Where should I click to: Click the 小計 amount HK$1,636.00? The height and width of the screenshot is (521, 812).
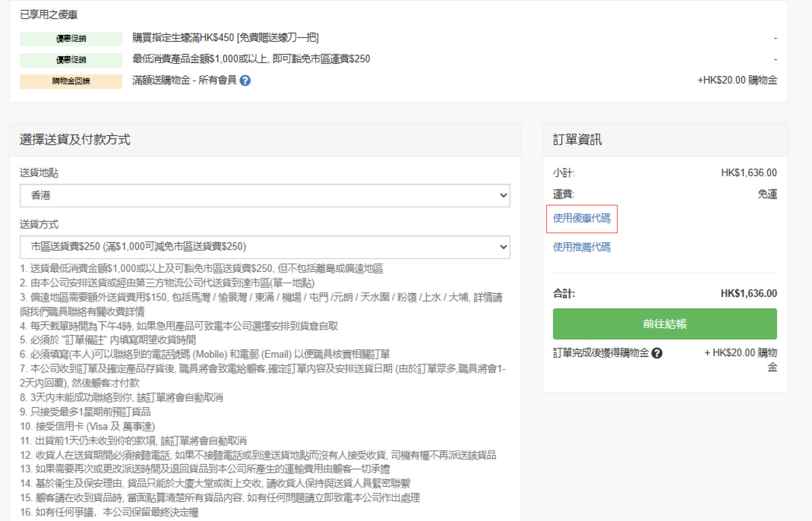click(x=748, y=173)
